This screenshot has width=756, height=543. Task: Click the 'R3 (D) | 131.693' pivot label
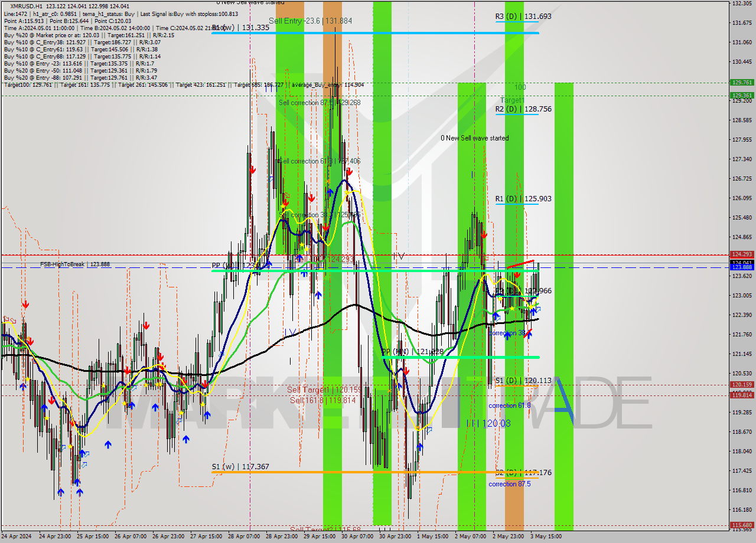click(x=523, y=17)
